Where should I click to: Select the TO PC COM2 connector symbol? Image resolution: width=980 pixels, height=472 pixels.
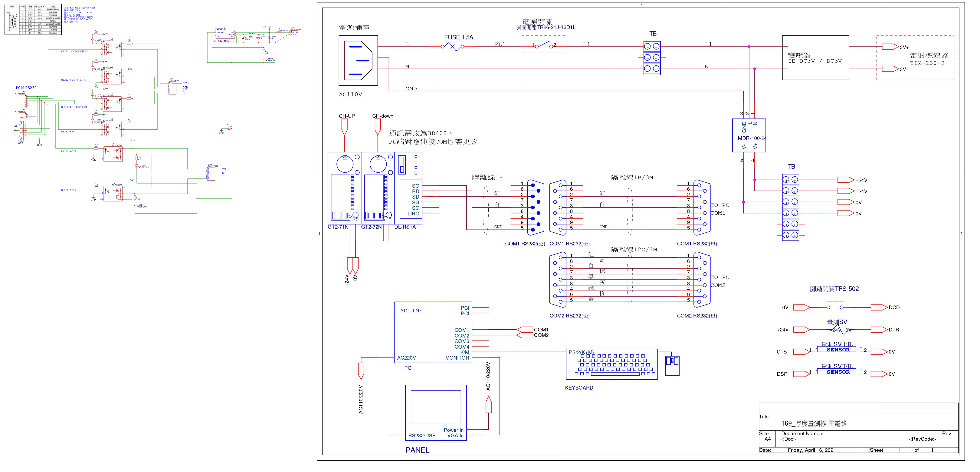(x=702, y=279)
